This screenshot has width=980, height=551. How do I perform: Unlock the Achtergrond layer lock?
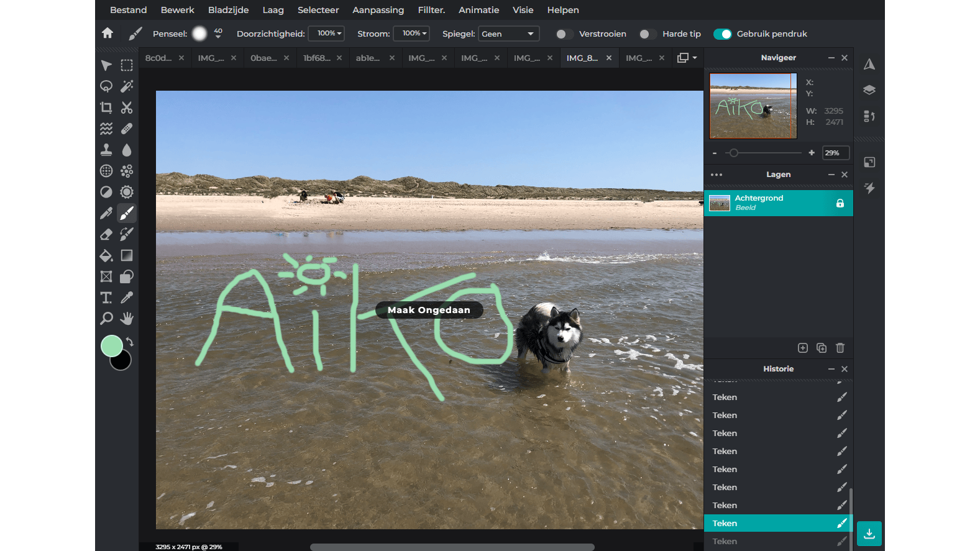click(x=840, y=203)
